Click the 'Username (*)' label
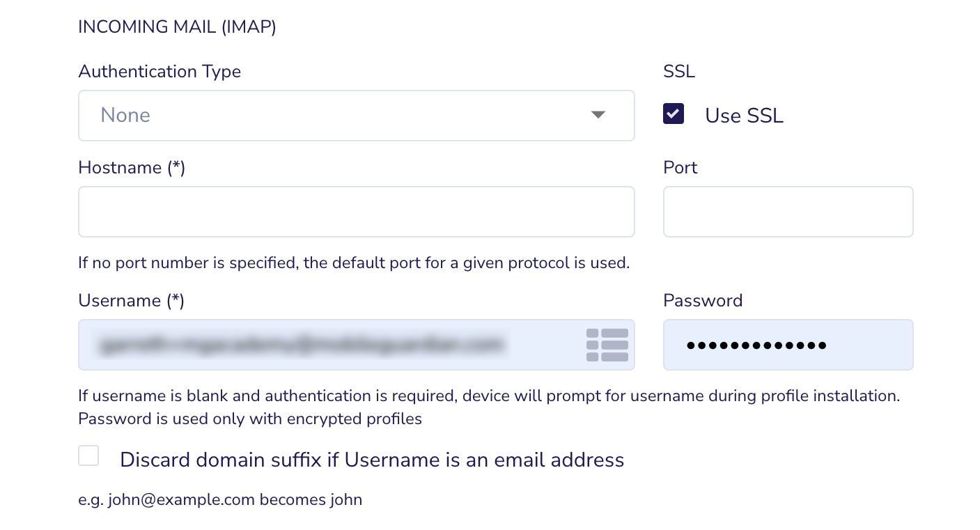 coord(131,301)
